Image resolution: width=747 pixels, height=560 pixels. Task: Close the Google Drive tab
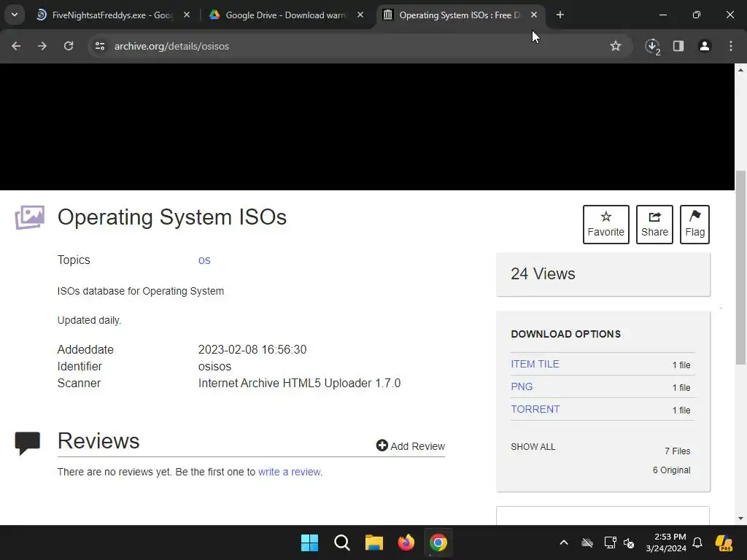point(360,15)
